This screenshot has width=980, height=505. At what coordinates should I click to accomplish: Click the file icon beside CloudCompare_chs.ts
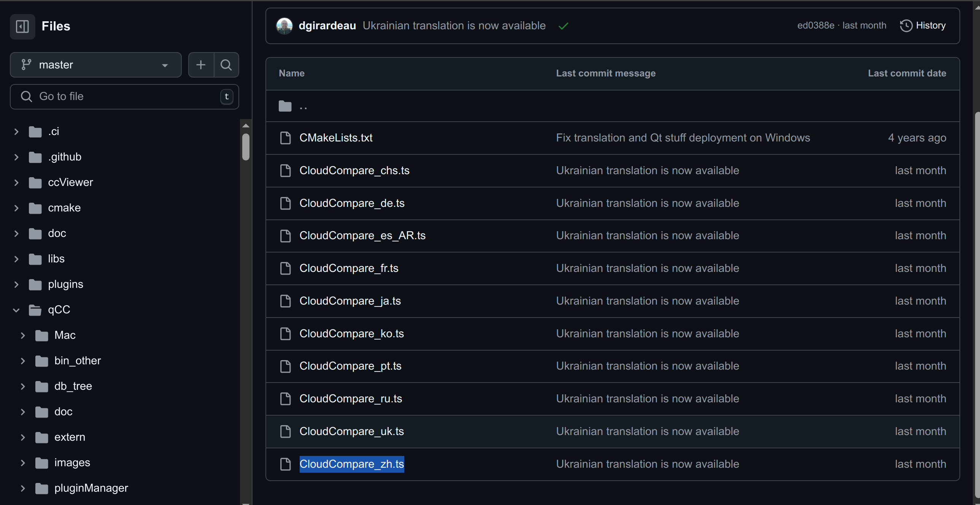(285, 170)
